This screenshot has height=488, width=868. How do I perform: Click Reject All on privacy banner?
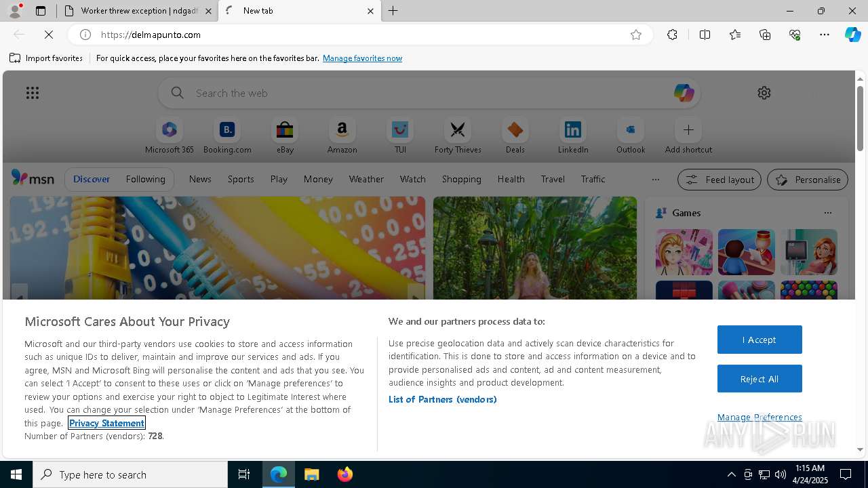coord(759,379)
